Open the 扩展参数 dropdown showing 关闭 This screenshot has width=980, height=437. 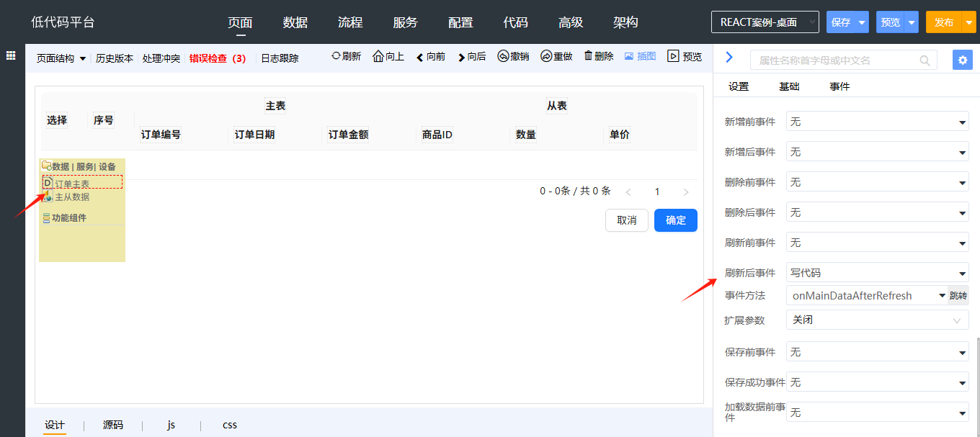(877, 320)
